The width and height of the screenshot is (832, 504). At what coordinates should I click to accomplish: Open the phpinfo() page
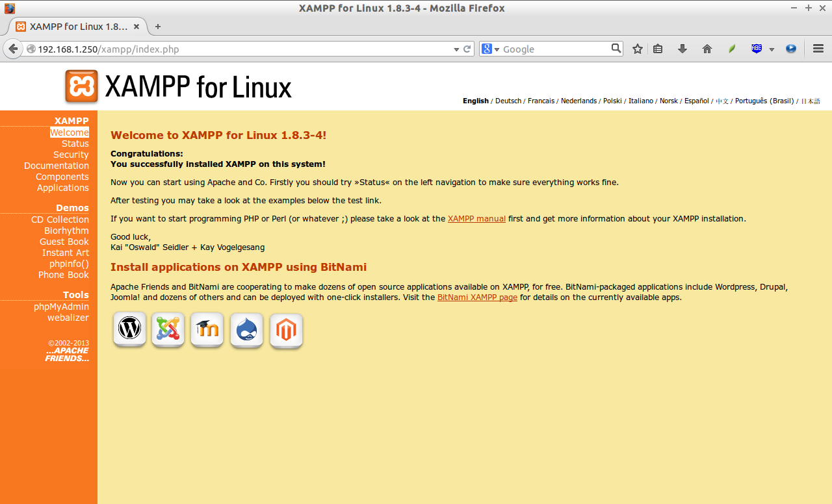pos(69,264)
